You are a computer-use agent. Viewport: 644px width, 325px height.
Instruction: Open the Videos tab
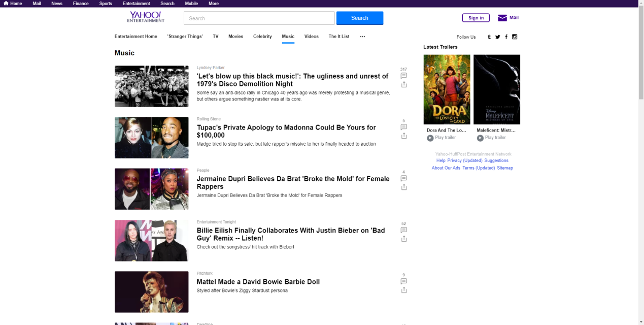point(312,37)
